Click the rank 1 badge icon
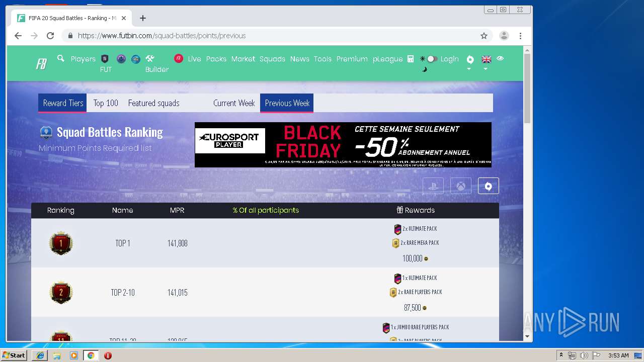Viewport: 644px width, 362px height. (x=61, y=243)
